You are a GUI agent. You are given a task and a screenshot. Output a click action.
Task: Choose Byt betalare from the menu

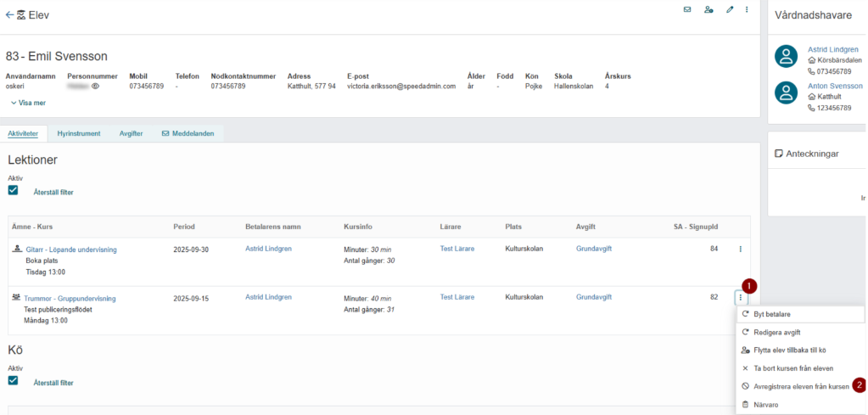coord(800,314)
